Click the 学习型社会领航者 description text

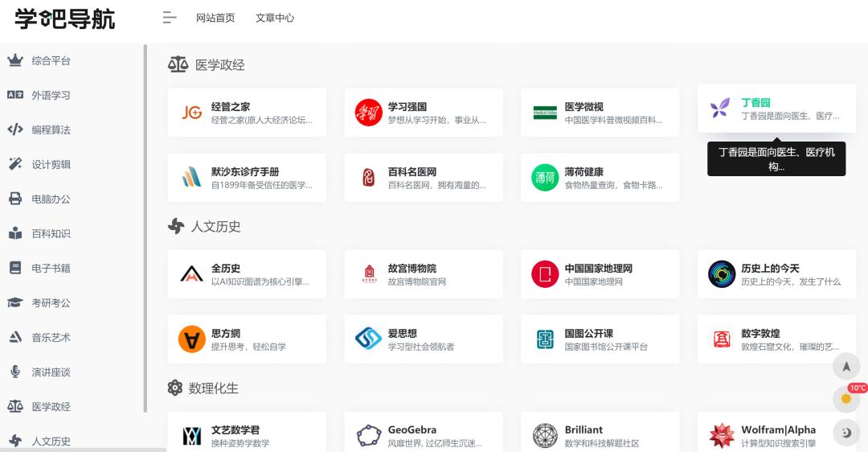point(421,347)
